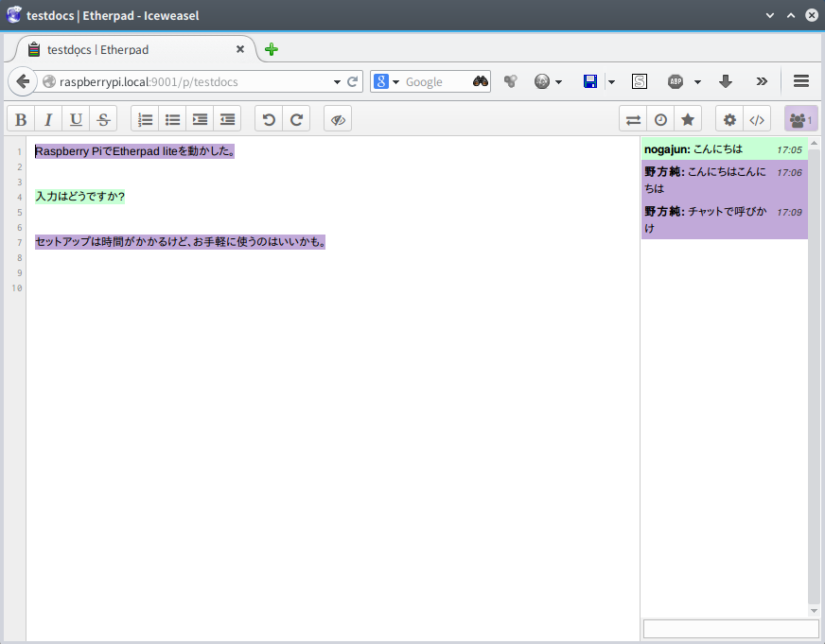825x644 pixels.
Task: Insert an ordered list
Action: (145, 119)
